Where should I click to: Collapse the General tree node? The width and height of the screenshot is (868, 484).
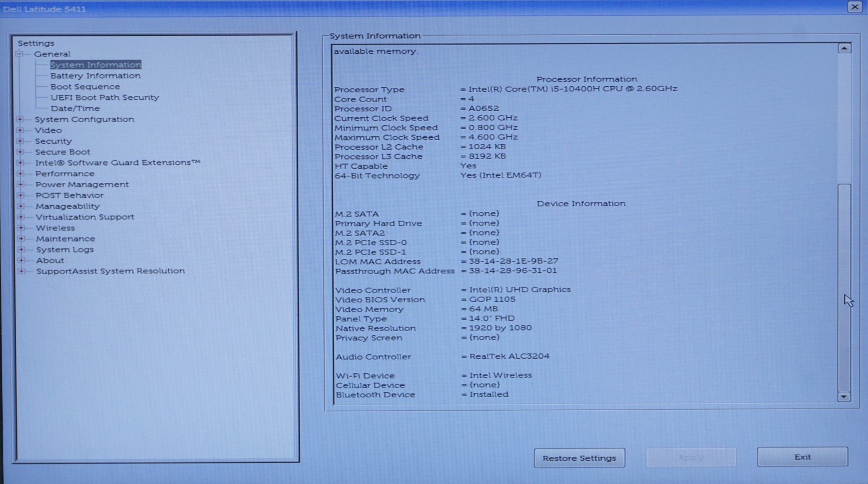point(20,54)
